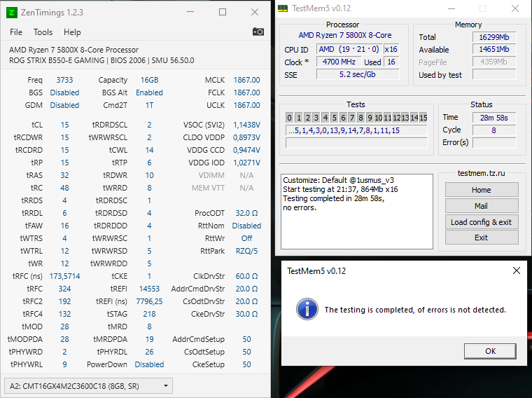The height and width of the screenshot is (398, 532).
Task: Click OK in the testing completed dialog
Action: [490, 351]
